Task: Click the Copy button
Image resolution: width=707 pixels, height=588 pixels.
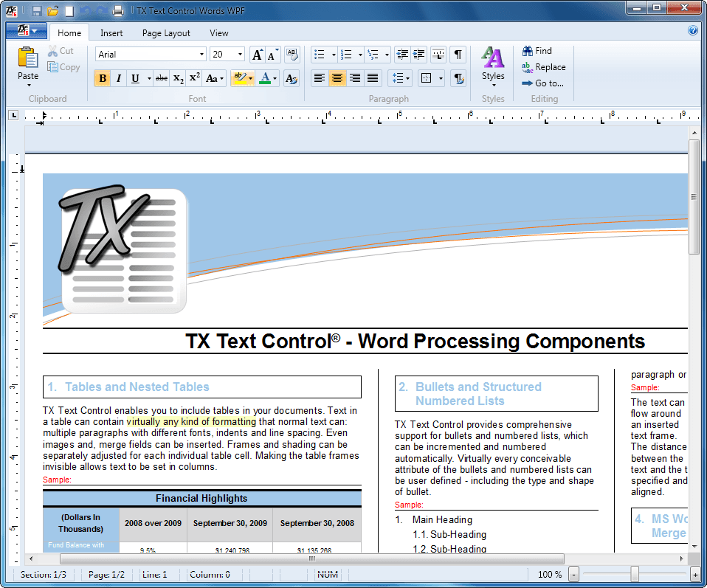Action: [63, 67]
